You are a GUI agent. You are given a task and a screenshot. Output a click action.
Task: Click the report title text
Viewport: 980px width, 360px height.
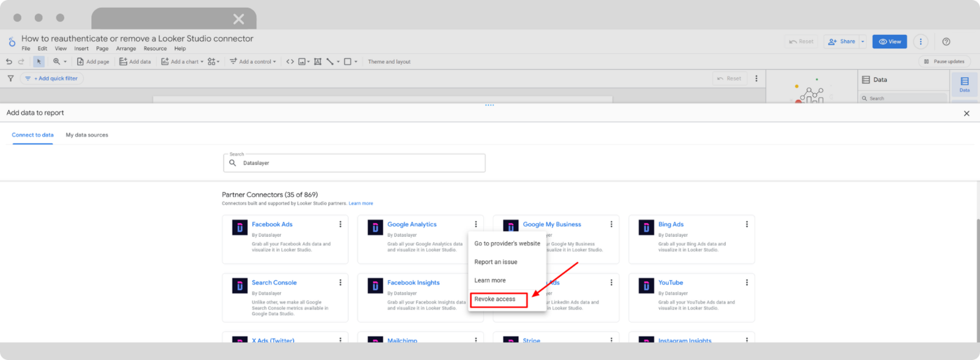(137, 39)
